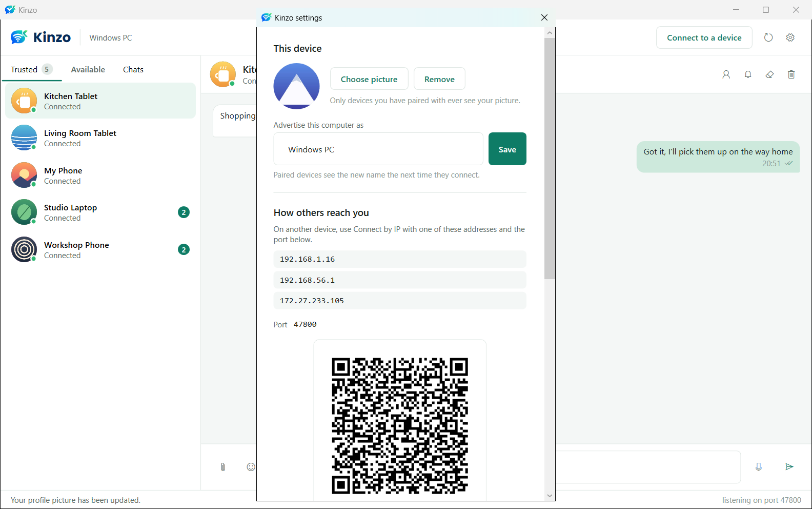Click the Connect to a device button
Screen dimensions: 812x509
click(x=704, y=37)
